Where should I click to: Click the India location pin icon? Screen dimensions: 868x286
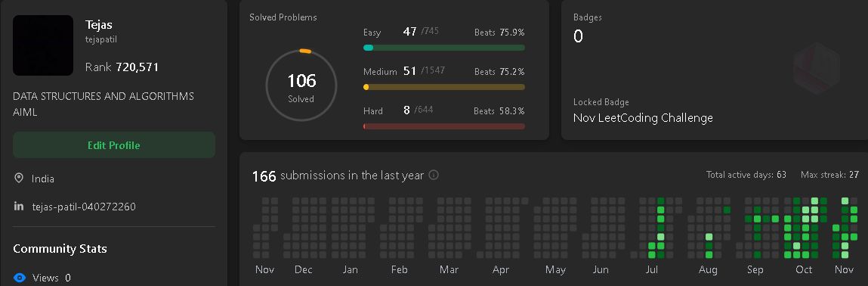click(x=19, y=179)
